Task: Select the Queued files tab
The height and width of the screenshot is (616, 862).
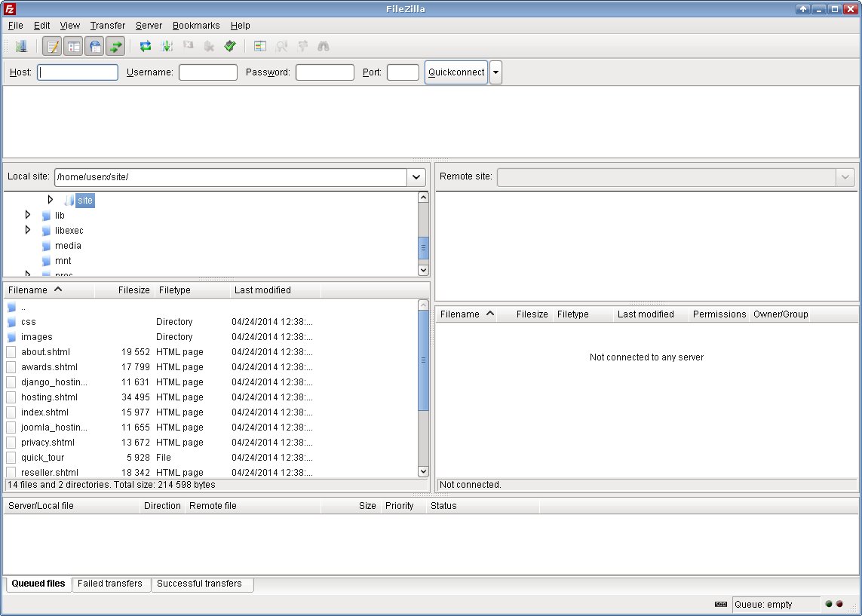Action: tap(38, 584)
